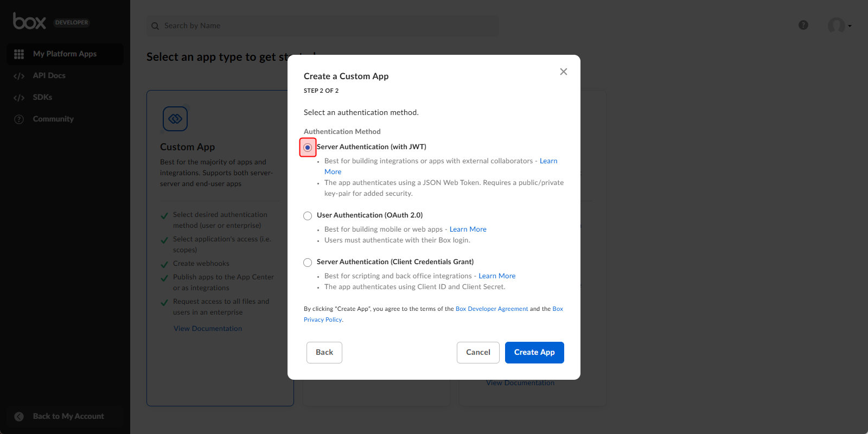Click checkmark beside 'Select application's access'

coord(164,240)
